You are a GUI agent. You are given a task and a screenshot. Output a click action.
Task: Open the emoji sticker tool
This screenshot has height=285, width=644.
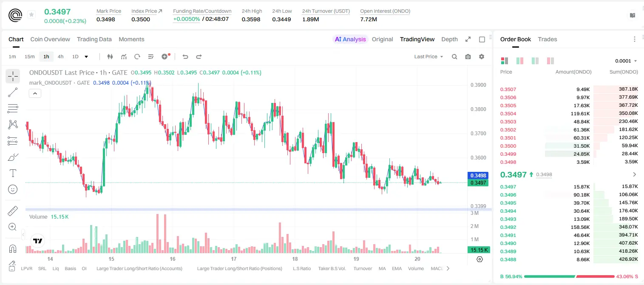click(13, 189)
